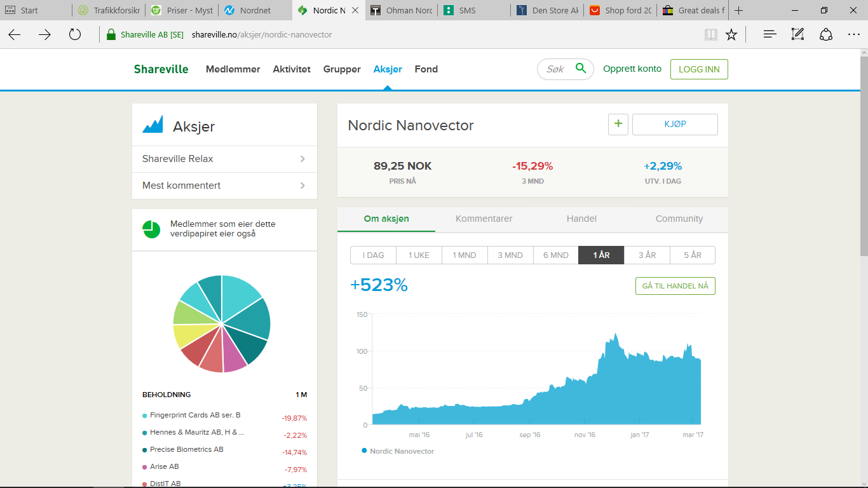Select the 1 MND chart period

click(465, 255)
